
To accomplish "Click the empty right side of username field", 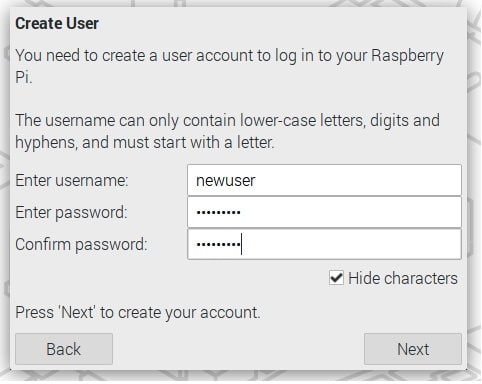I will [x=358, y=180].
